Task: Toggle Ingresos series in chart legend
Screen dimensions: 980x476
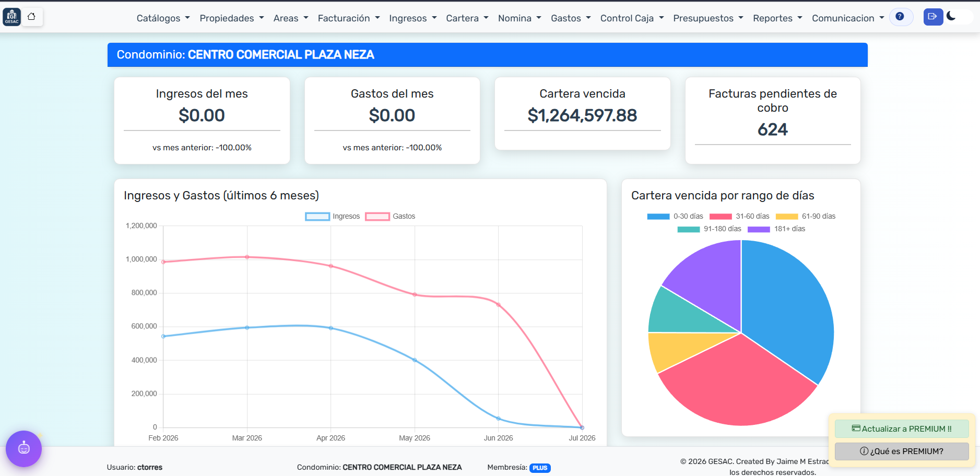Action: 333,216
